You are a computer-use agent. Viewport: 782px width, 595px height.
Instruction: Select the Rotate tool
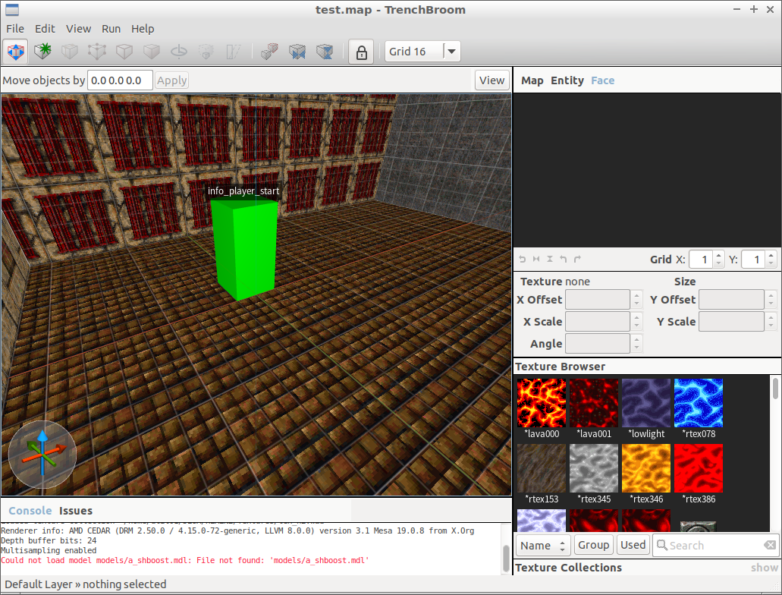coord(179,51)
